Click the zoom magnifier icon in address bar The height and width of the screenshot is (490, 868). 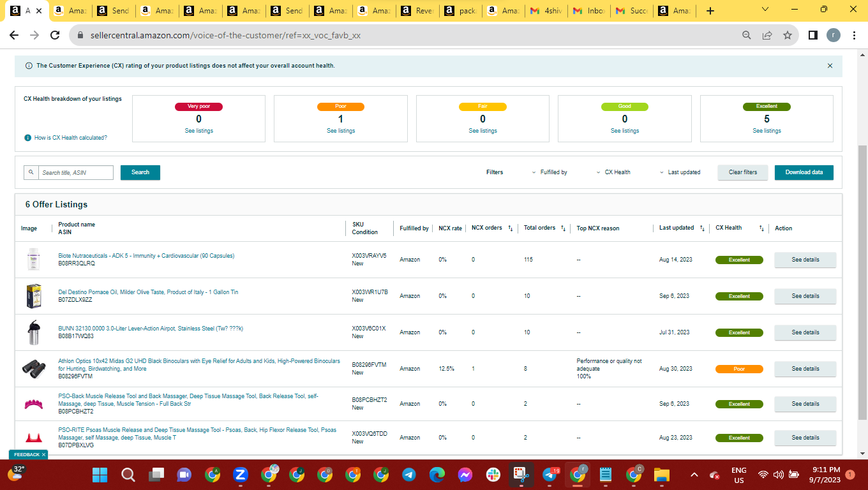tap(747, 36)
